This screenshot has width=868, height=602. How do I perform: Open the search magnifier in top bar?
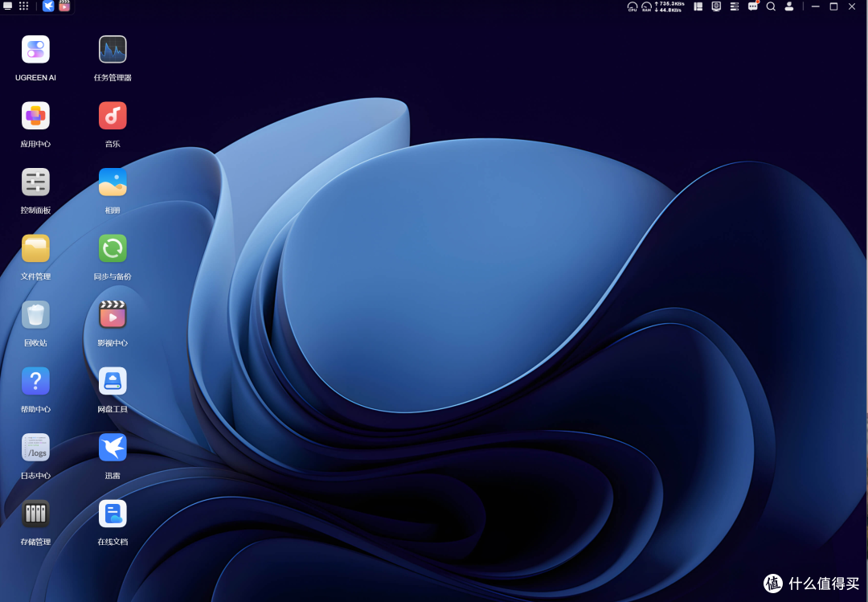coord(771,6)
